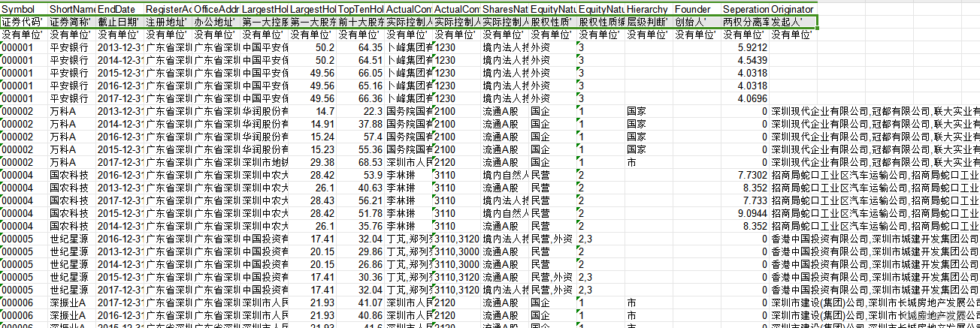
Task: Select the Seperation value 9.0944
Action: tap(746, 212)
